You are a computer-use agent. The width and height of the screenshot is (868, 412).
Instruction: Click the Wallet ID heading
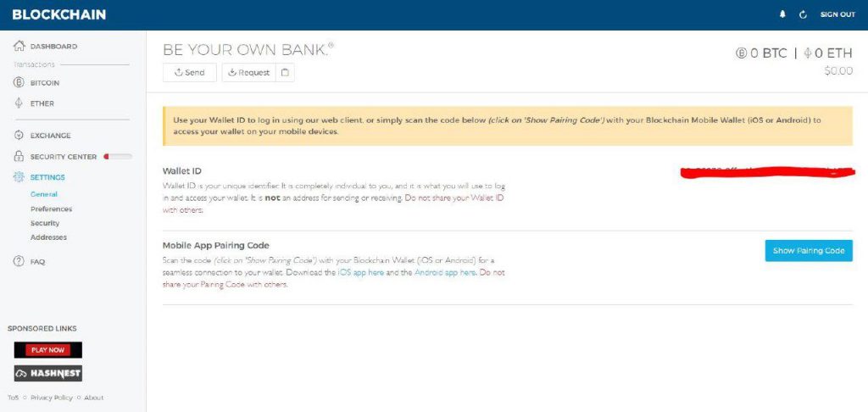[182, 171]
